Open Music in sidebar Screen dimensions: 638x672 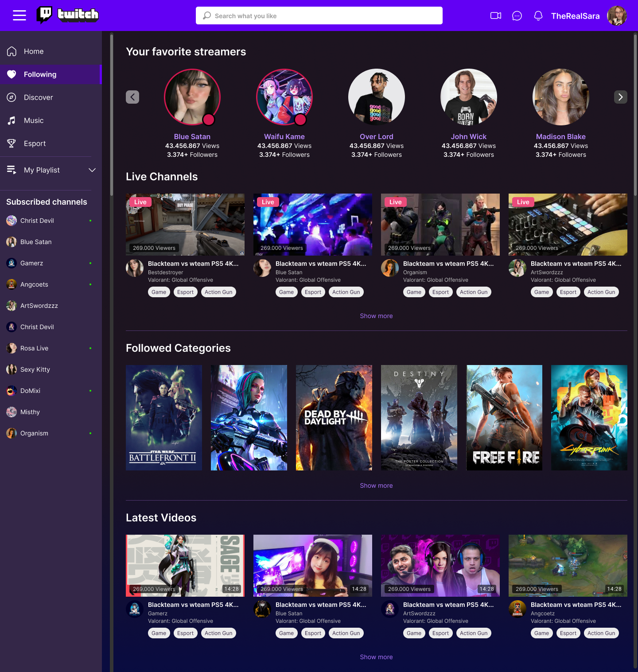[51, 120]
